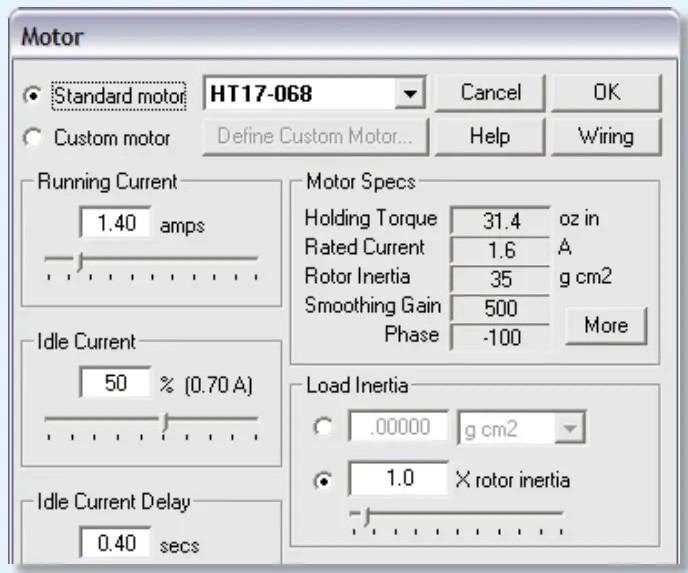Click the More button in Motor Specs
The image size is (688, 573).
pyautogui.click(x=606, y=325)
